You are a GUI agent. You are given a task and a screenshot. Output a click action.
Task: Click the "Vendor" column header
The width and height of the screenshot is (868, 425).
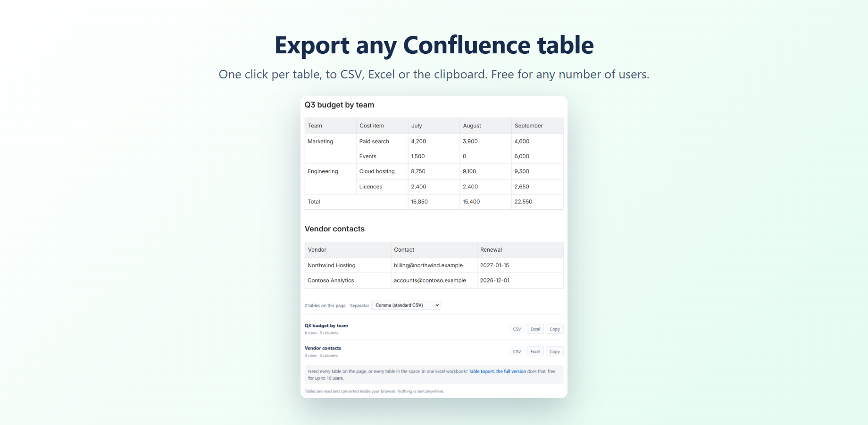click(x=348, y=250)
